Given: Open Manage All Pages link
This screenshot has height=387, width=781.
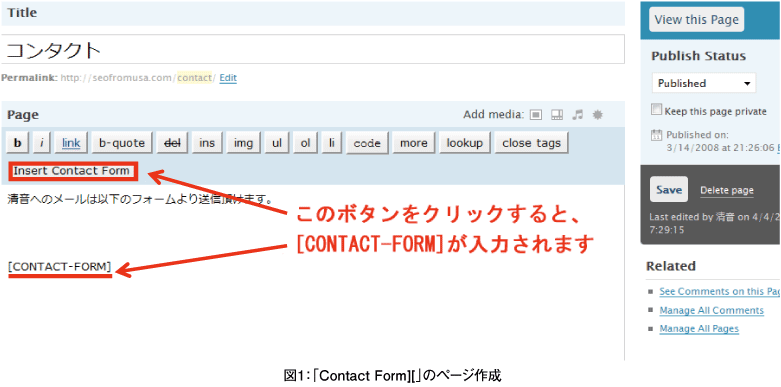Looking at the screenshot, I should pyautogui.click(x=699, y=329).
